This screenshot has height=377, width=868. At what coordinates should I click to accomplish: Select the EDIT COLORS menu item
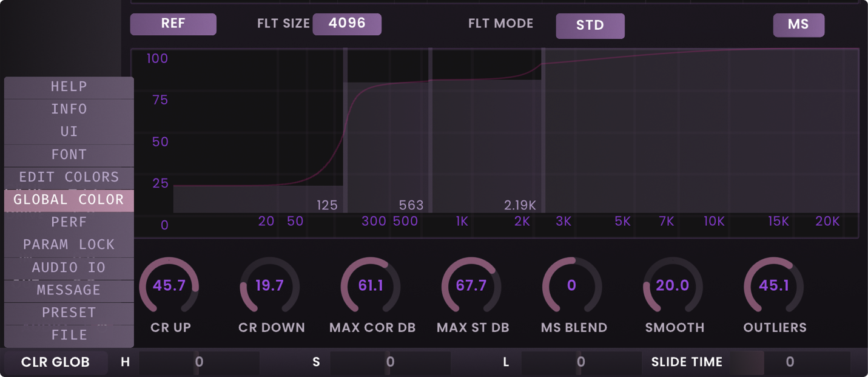click(x=69, y=177)
